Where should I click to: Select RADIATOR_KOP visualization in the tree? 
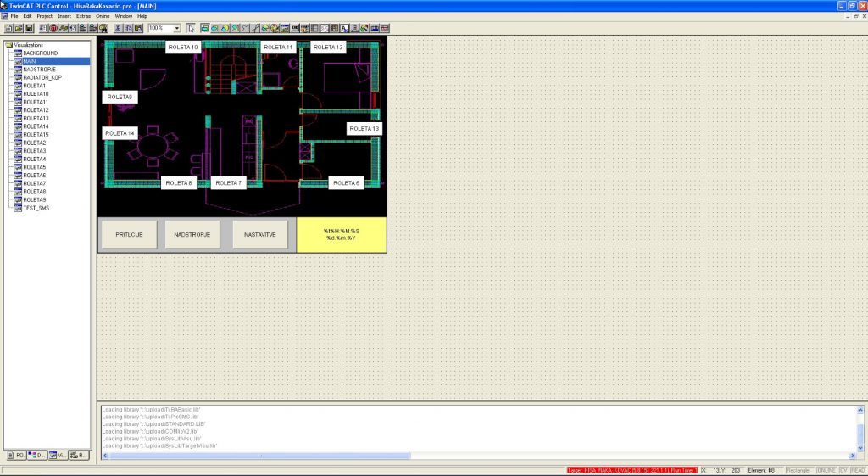pyautogui.click(x=42, y=77)
